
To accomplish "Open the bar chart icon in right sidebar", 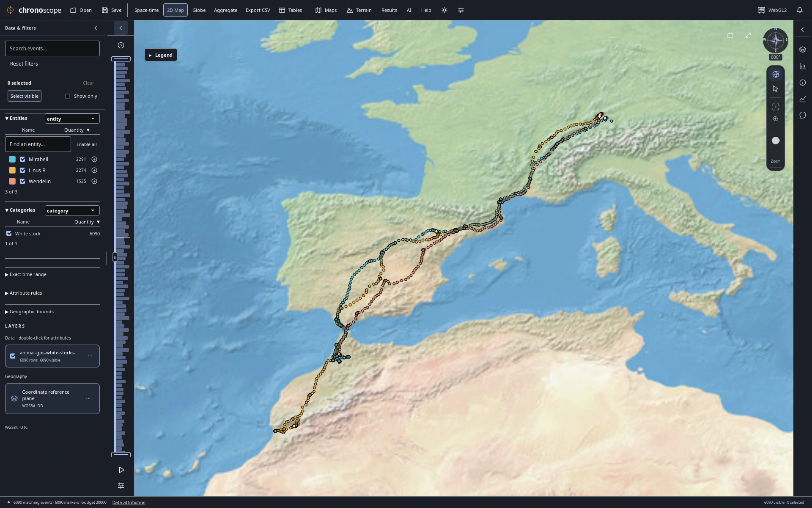I will tap(803, 66).
